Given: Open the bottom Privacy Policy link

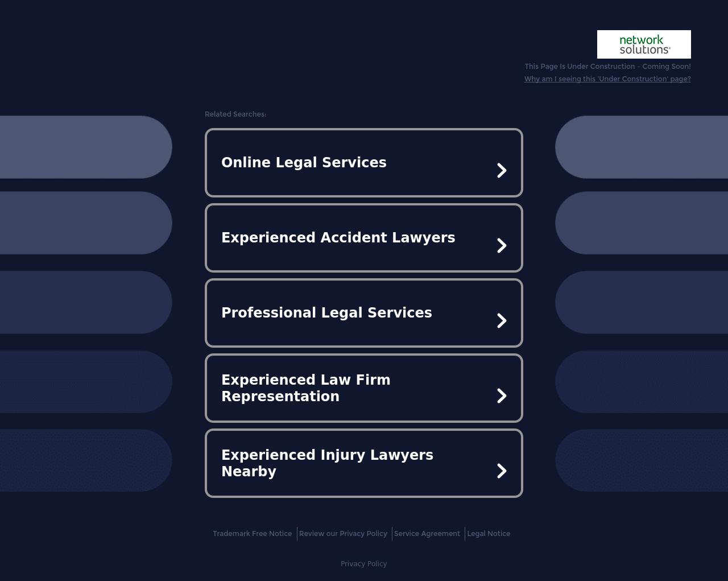Looking at the screenshot, I should [x=363, y=564].
